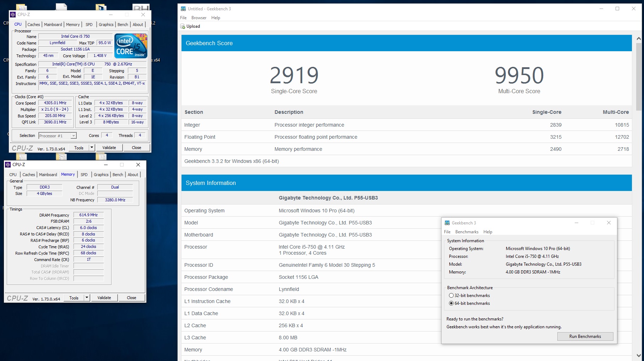This screenshot has width=644, height=361.
Task: Click scrollbar up arrow in Geekbench window
Action: click(x=639, y=38)
